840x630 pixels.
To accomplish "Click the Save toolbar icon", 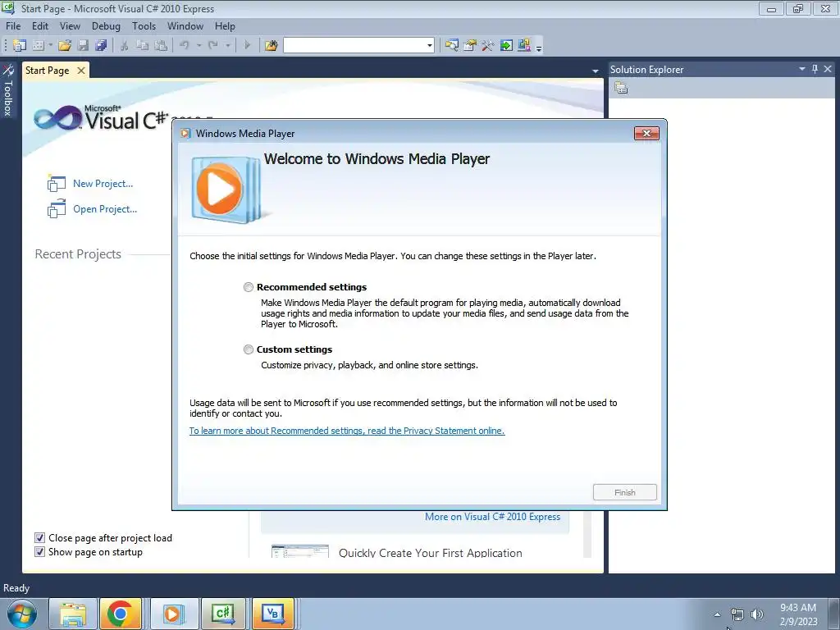I will pos(83,46).
